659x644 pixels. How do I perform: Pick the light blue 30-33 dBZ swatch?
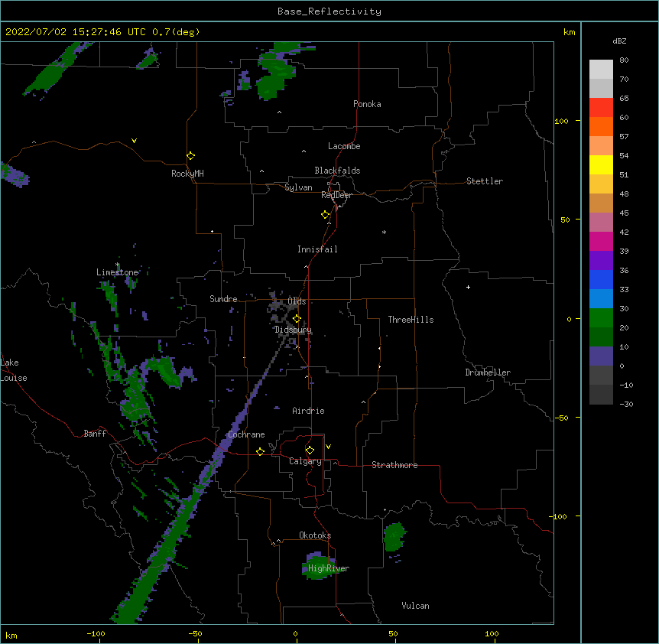point(601,298)
